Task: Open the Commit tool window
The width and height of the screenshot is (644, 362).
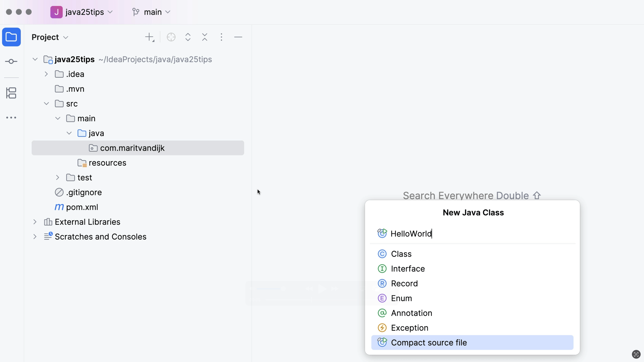Action: (11, 62)
